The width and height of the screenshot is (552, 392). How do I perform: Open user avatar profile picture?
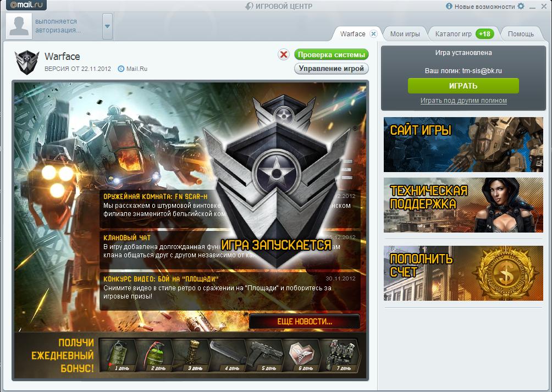[x=19, y=26]
